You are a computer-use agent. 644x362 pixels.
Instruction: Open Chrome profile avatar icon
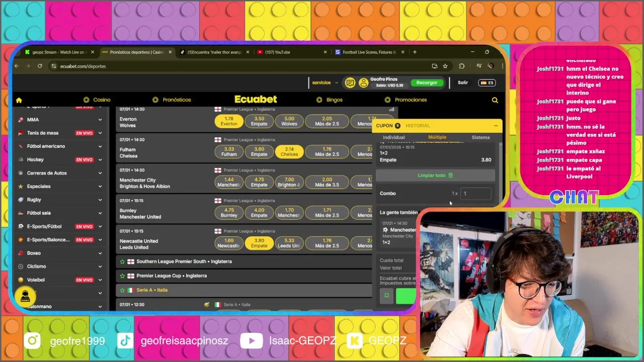point(490,66)
